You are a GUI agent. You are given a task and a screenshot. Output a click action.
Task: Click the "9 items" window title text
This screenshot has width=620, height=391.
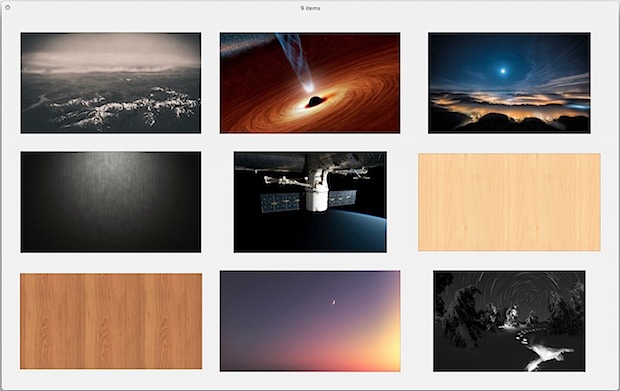pos(310,8)
